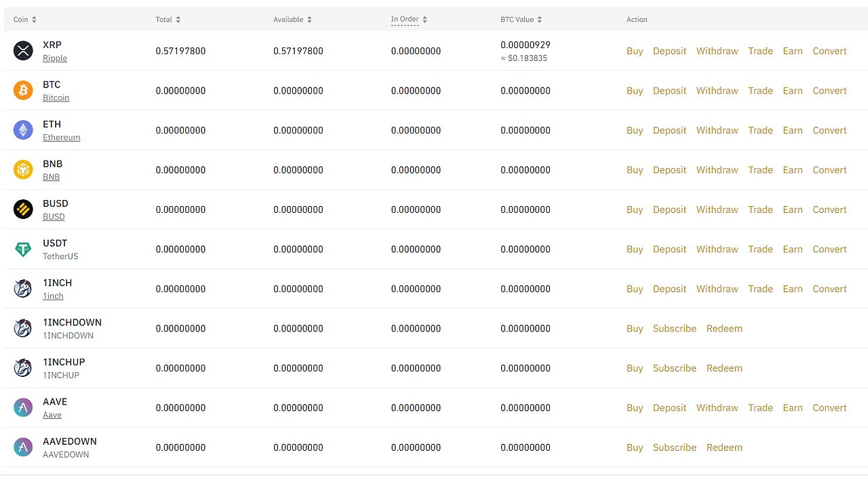The height and width of the screenshot is (480, 868).
Task: Click the AAVE coin icon
Action: [23, 407]
